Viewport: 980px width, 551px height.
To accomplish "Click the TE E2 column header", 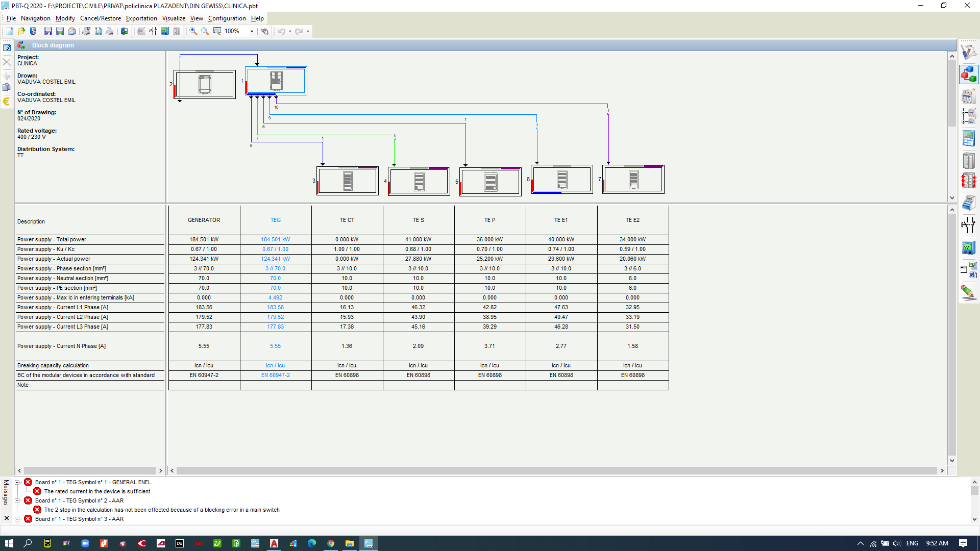I will pyautogui.click(x=633, y=220).
